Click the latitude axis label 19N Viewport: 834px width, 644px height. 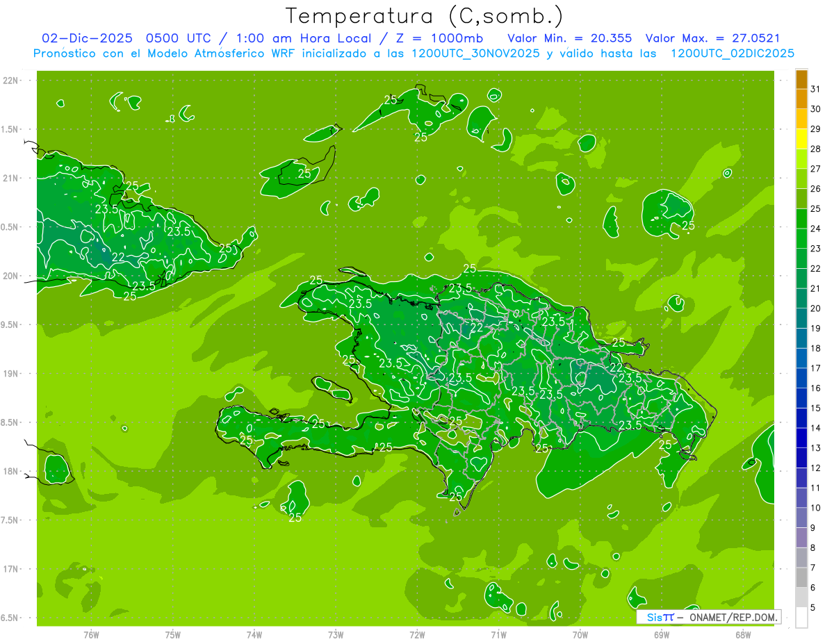tap(11, 373)
